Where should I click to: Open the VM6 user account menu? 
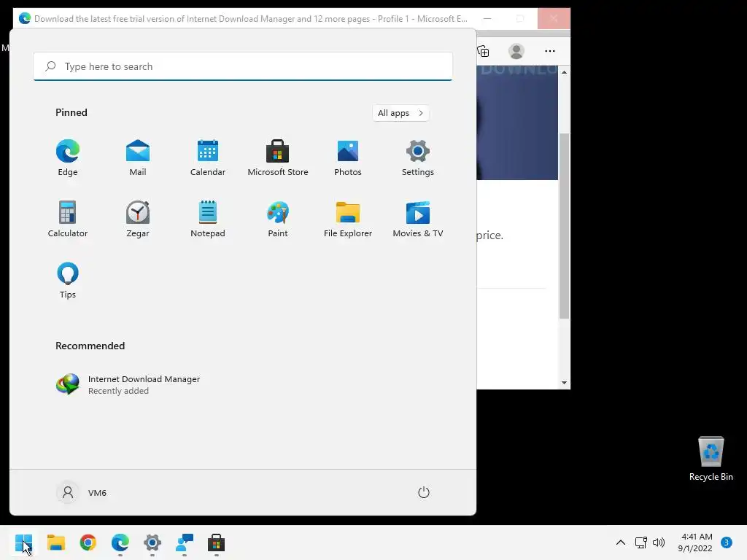(82, 492)
